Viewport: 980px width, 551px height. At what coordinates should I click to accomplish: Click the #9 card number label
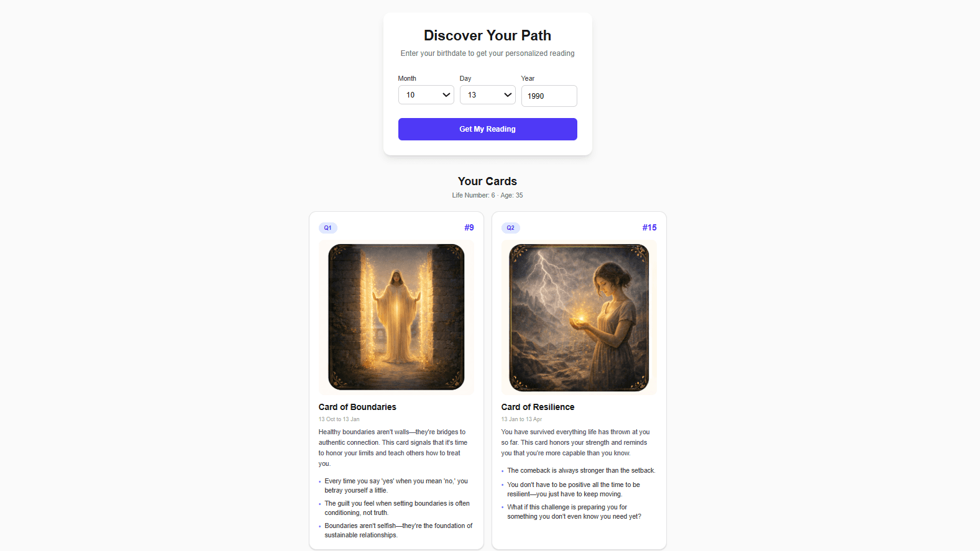point(469,227)
